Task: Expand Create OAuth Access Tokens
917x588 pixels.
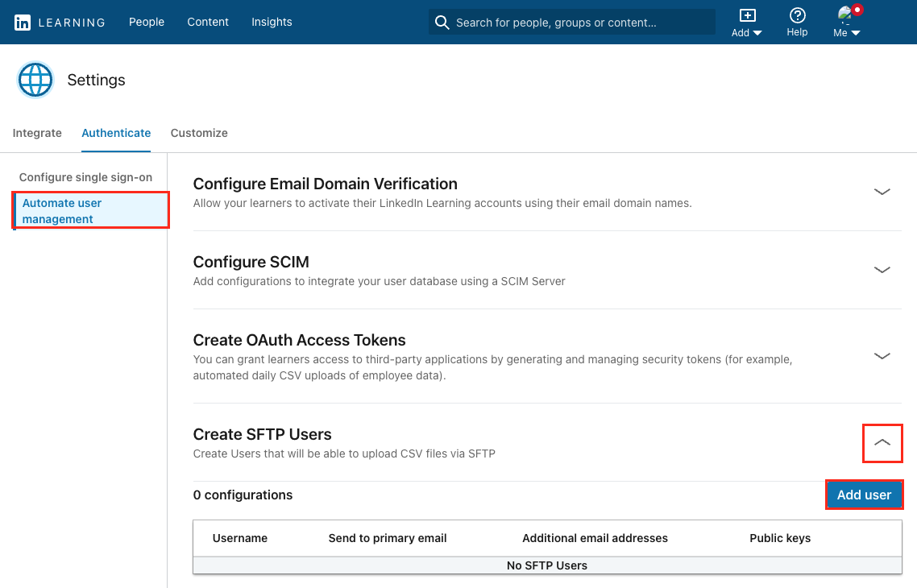Action: tap(882, 355)
